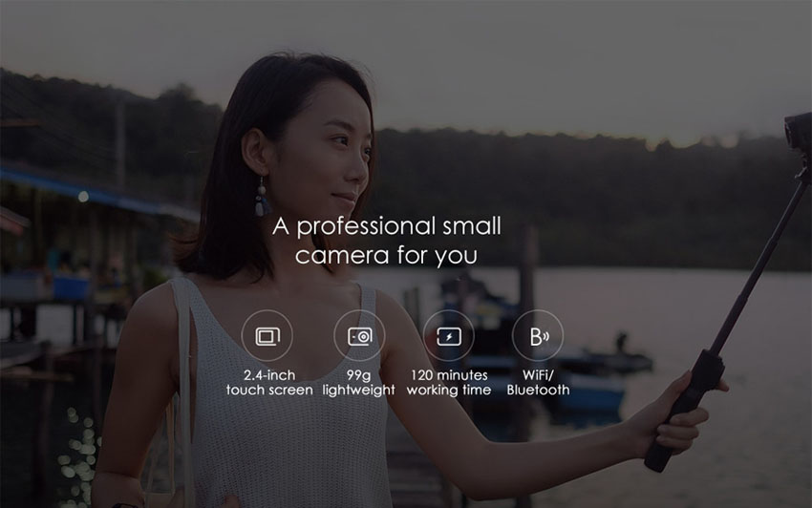The width and height of the screenshot is (812, 508).
Task: Click the 'WiFi/ Bluetooth' caption text
Action: (x=538, y=383)
